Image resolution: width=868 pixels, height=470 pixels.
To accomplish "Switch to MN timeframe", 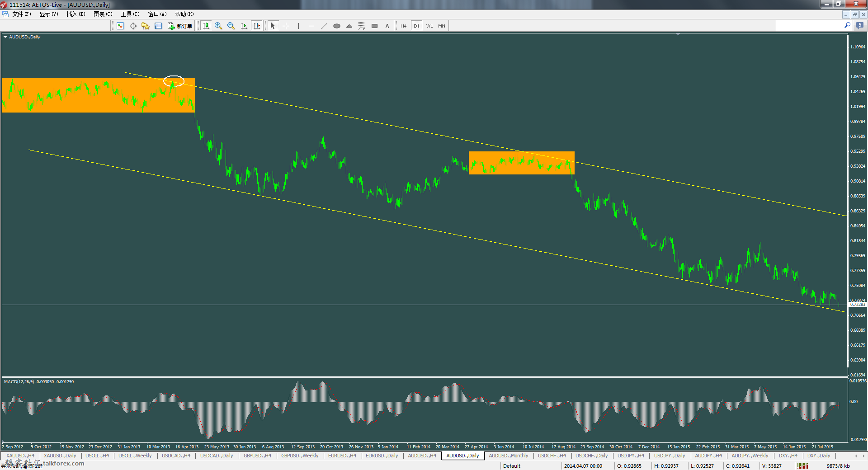I will tap(442, 26).
